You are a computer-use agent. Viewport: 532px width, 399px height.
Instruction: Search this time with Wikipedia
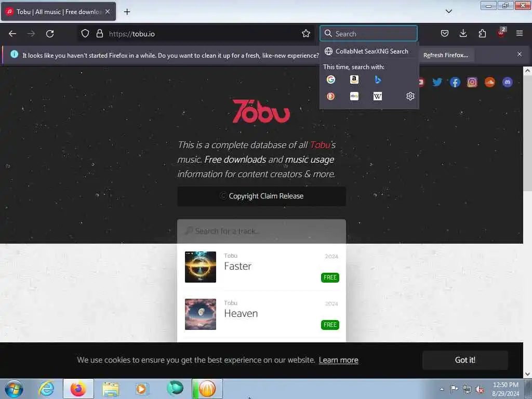click(x=378, y=96)
